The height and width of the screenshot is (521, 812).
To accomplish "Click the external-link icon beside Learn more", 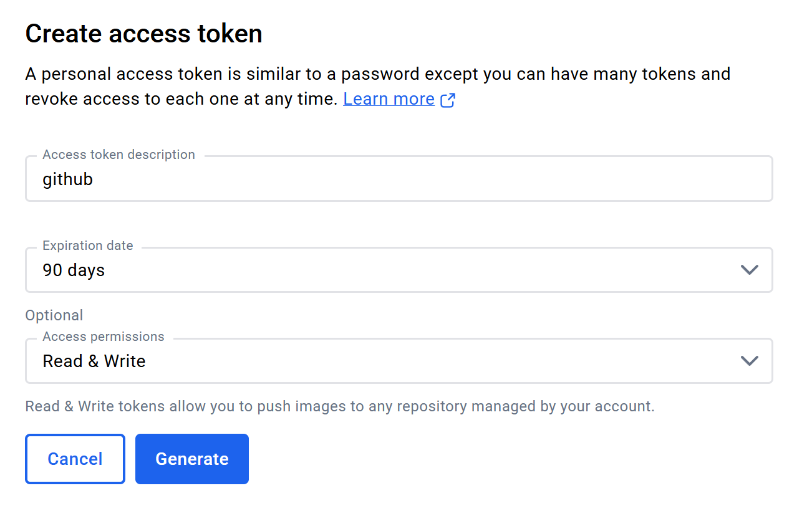I will (448, 100).
